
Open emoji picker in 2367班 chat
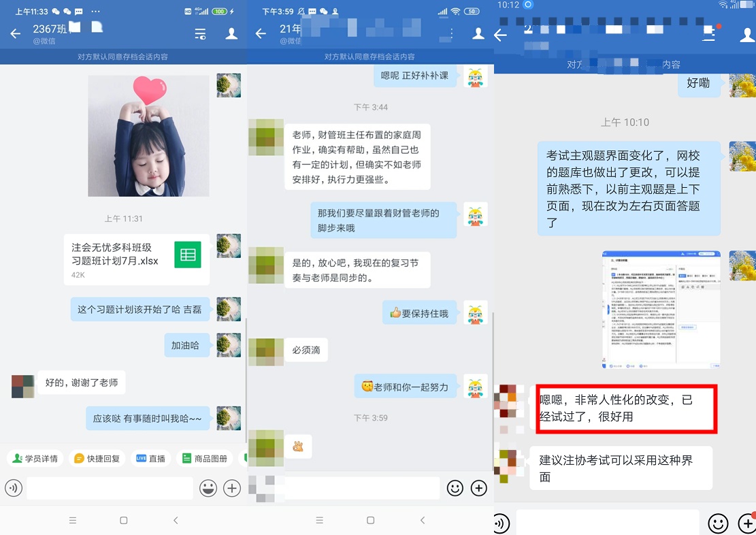[x=208, y=488]
